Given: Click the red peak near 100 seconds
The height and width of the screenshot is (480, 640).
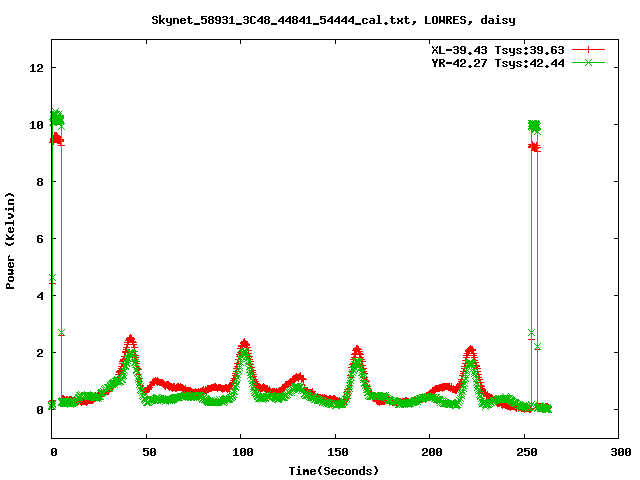Looking at the screenshot, I should coord(244,344).
